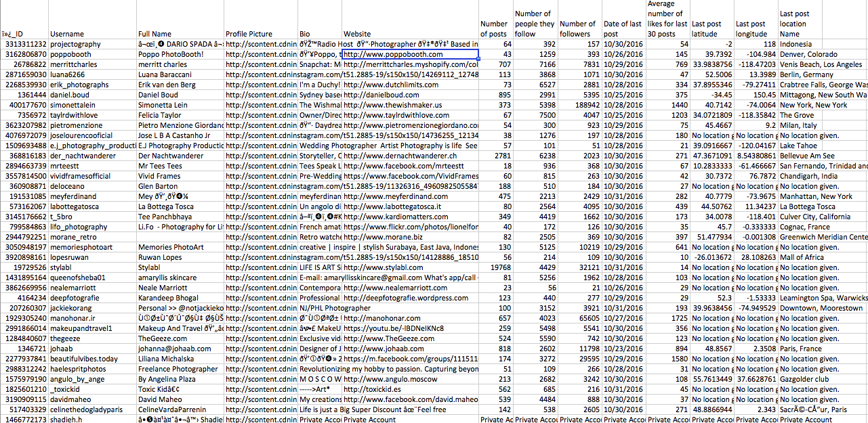Select followers cell 188942
Image resolution: width=868 pixels, height=423 pixels.
coord(579,105)
